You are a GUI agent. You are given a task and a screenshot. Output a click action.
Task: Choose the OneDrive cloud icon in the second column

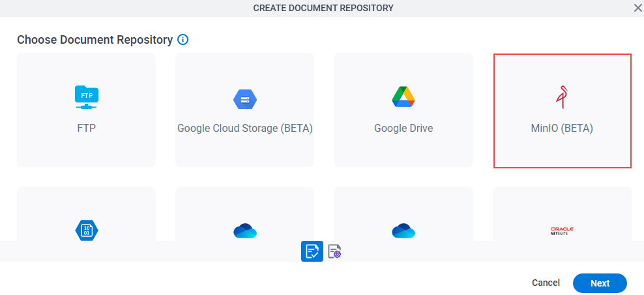(245, 231)
